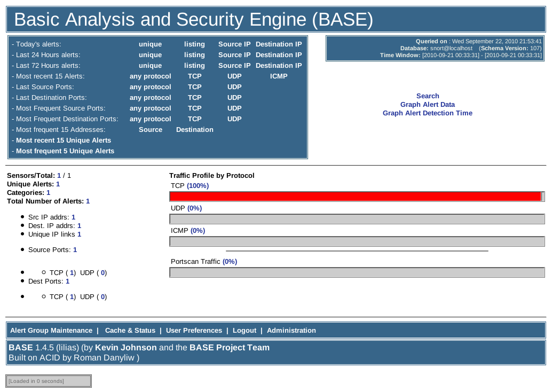Open Src IP addrs count link

73,217
